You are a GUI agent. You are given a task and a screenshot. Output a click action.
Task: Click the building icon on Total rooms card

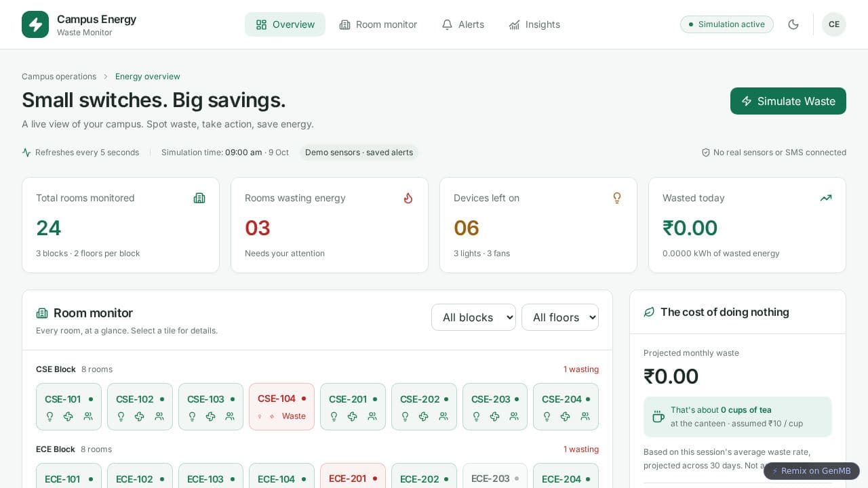[x=199, y=198]
